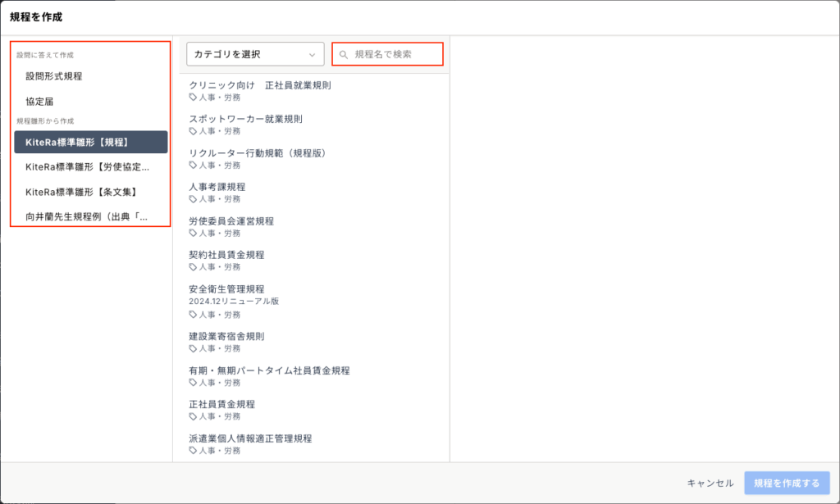Select 安全衛生管理規程 from the list
Image resolution: width=840 pixels, height=504 pixels.
pyautogui.click(x=226, y=289)
